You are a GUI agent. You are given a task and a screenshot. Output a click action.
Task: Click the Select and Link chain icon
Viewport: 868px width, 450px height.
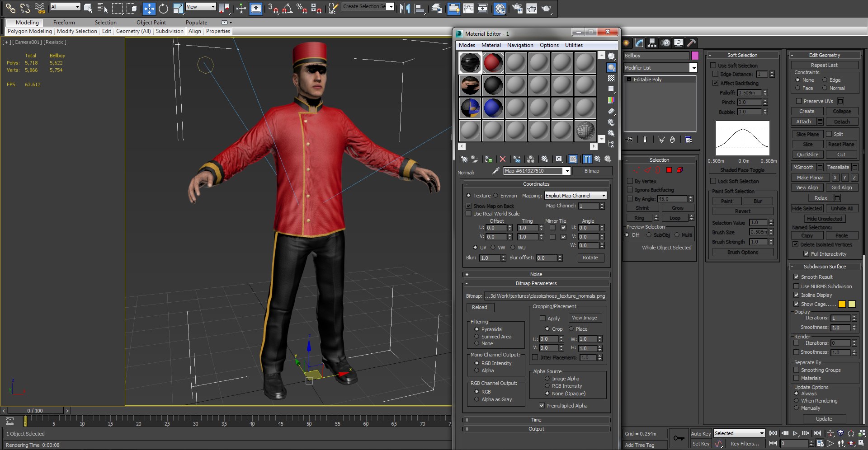[x=10, y=8]
